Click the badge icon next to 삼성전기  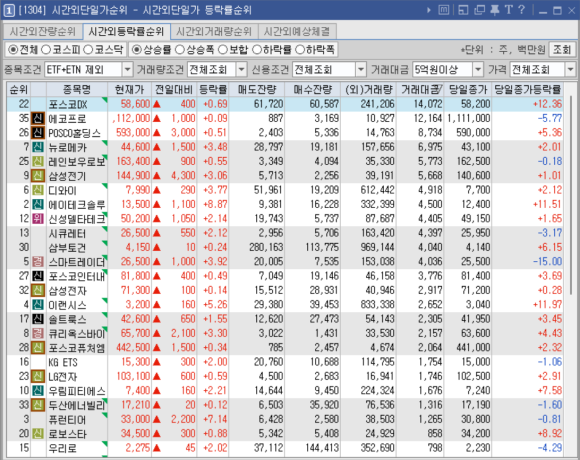click(38, 176)
